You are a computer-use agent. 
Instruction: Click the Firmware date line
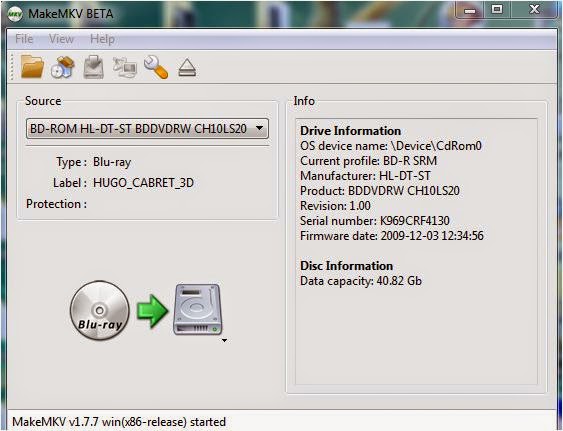tap(392, 236)
